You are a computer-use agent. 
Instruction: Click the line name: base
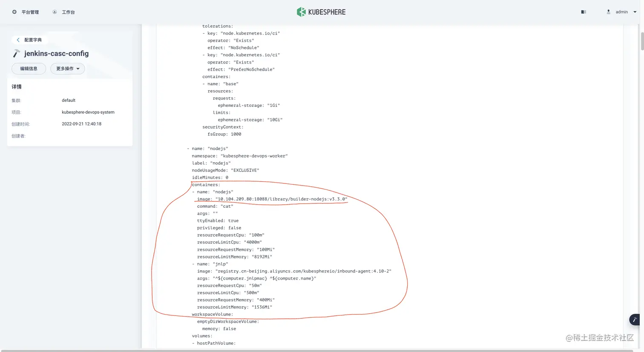click(220, 84)
